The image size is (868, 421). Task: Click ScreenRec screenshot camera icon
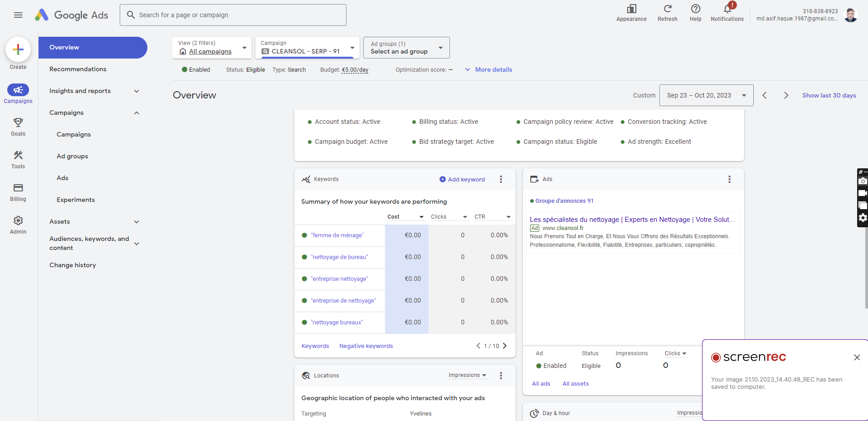coord(863,181)
